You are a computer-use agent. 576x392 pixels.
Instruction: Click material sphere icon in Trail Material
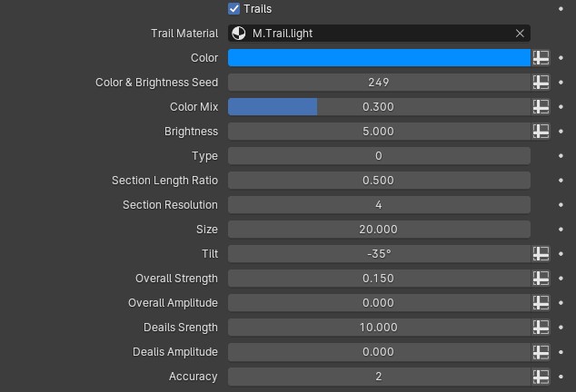[x=239, y=34]
